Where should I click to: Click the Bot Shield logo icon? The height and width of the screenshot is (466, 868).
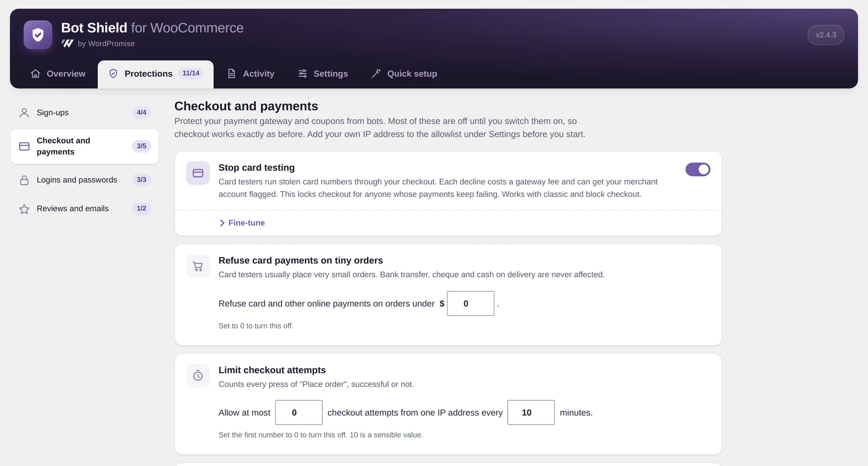pyautogui.click(x=38, y=35)
